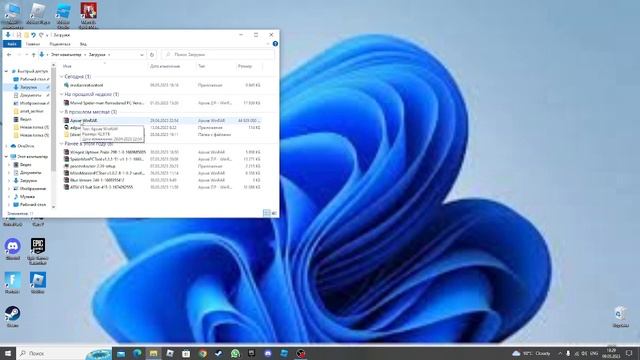Expand the OneDrive tree node
Image resolution: width=640 pixels, height=360 pixels.
(x=6, y=146)
